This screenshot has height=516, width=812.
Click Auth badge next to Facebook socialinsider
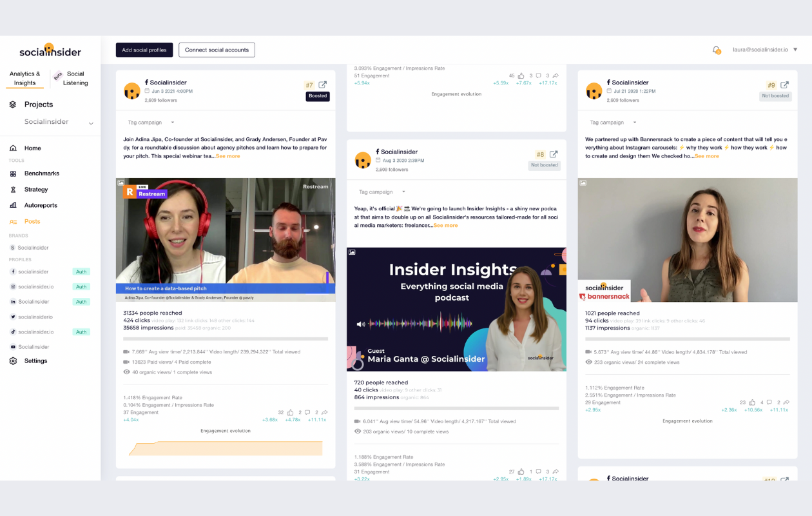tap(81, 272)
